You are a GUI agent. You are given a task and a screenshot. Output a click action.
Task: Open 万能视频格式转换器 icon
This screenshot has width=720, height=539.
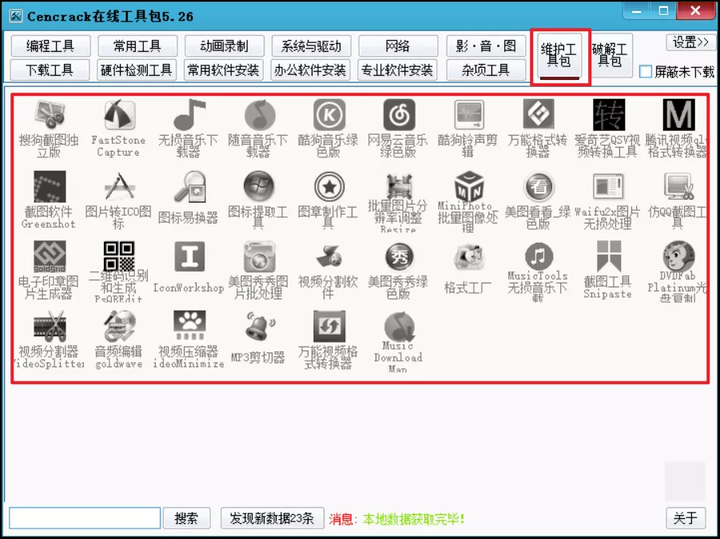328,326
